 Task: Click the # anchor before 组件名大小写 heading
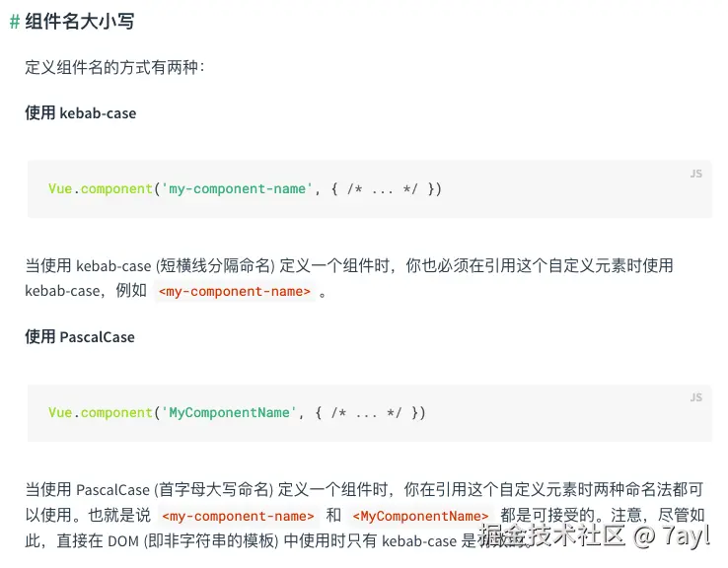pyautogui.click(x=15, y=22)
